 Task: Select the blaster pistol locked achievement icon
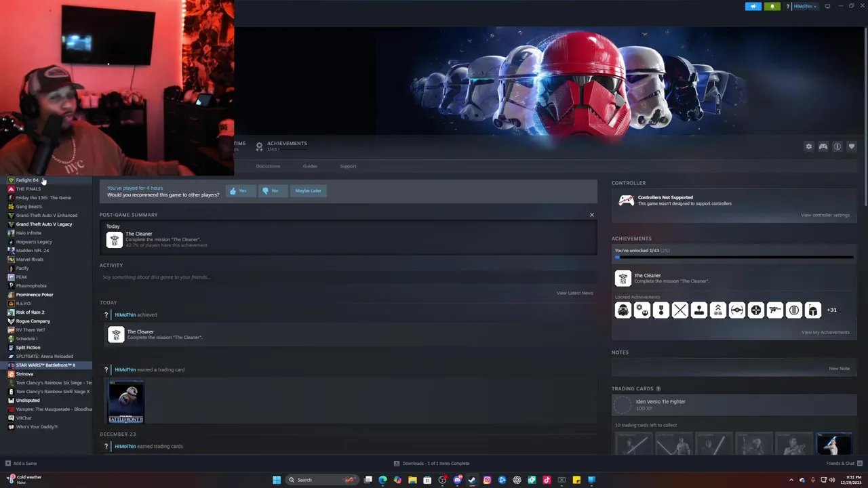(774, 310)
